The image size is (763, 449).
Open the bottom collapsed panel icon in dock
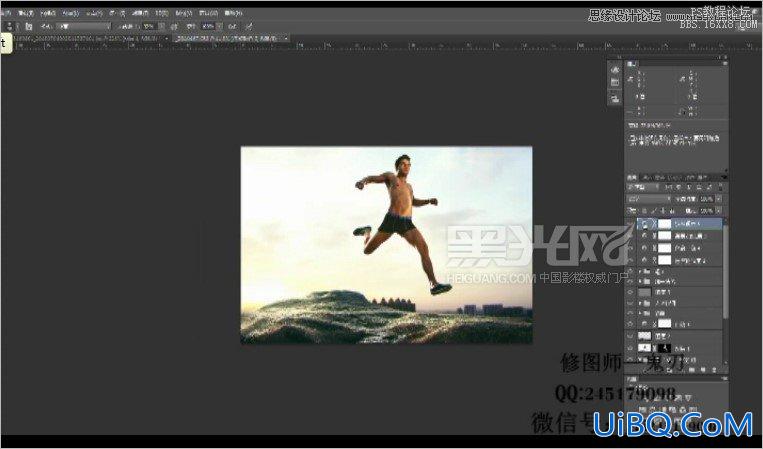[x=615, y=99]
